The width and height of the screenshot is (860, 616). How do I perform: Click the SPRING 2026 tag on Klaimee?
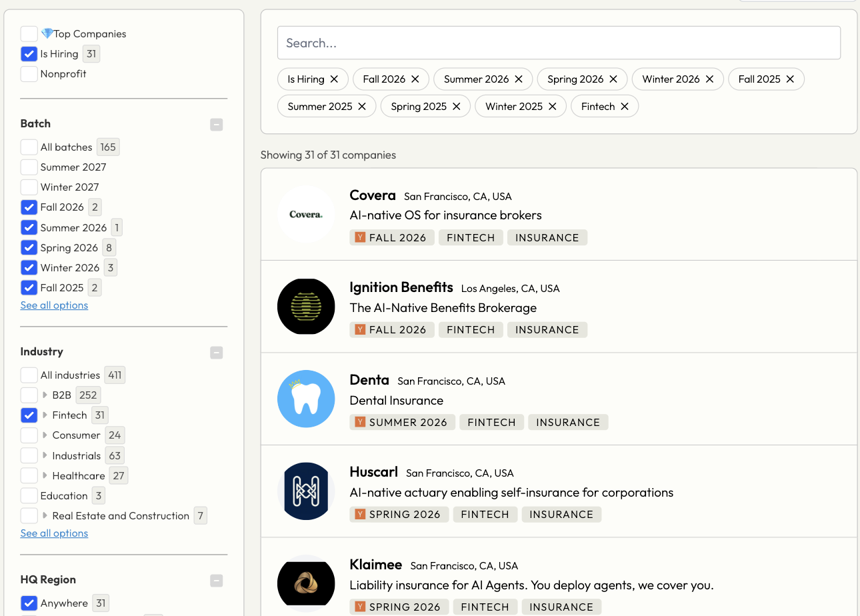(399, 607)
